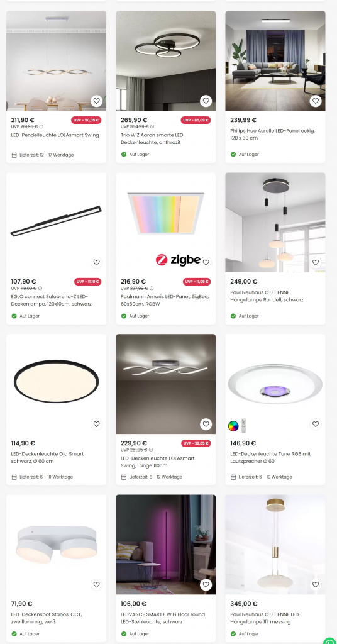Show UVP info for Trio WiZ Aaron price
This screenshot has height=644, width=337.
coord(152,126)
